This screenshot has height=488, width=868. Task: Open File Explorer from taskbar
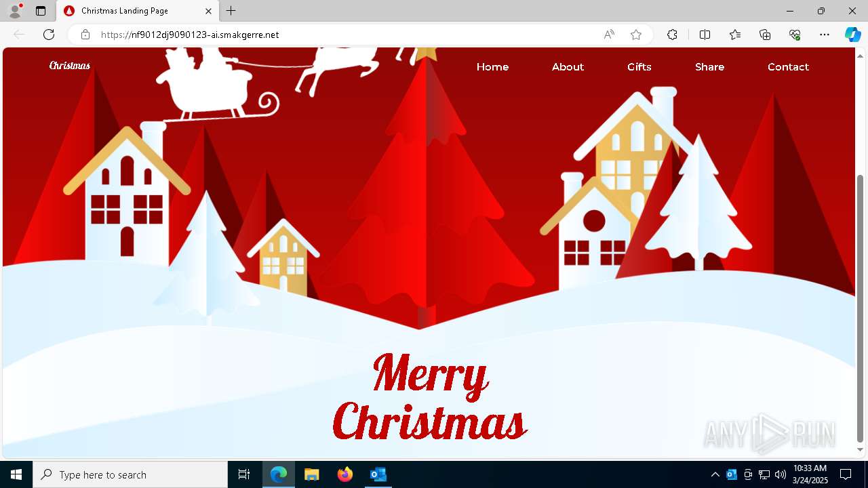(312, 474)
